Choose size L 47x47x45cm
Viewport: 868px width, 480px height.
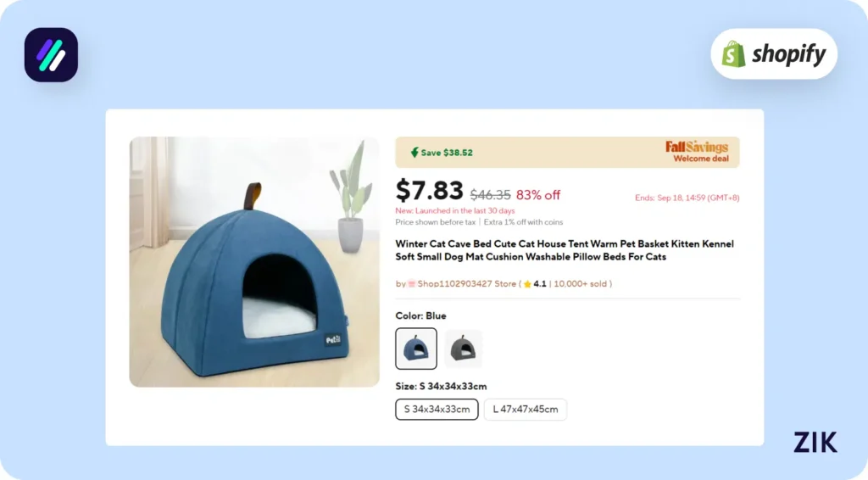[x=526, y=409]
